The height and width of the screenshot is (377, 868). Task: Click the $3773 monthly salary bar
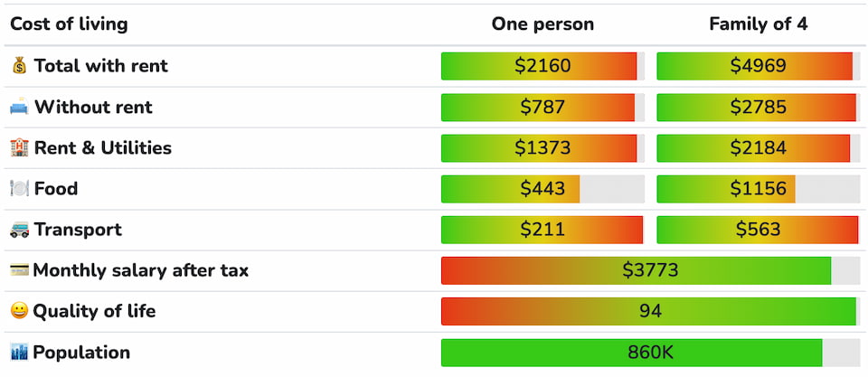tap(650, 270)
